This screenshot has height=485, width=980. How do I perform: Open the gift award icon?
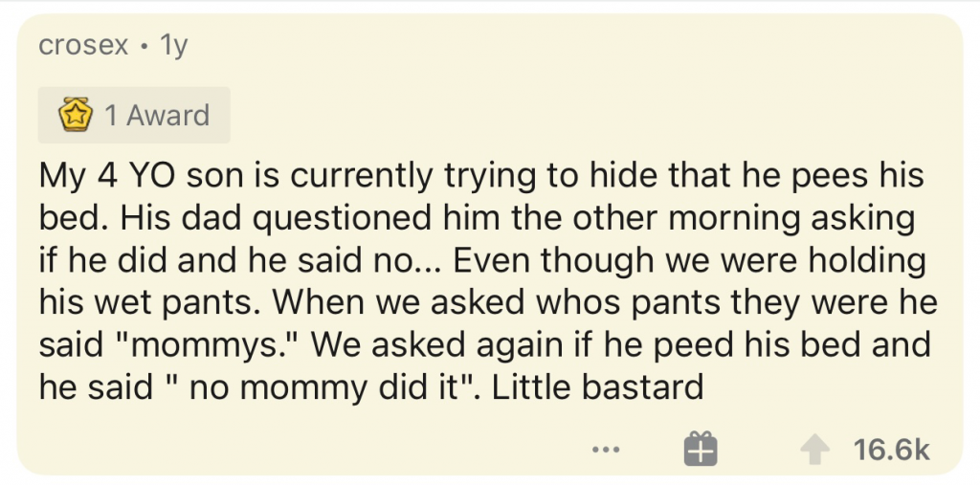tap(701, 449)
